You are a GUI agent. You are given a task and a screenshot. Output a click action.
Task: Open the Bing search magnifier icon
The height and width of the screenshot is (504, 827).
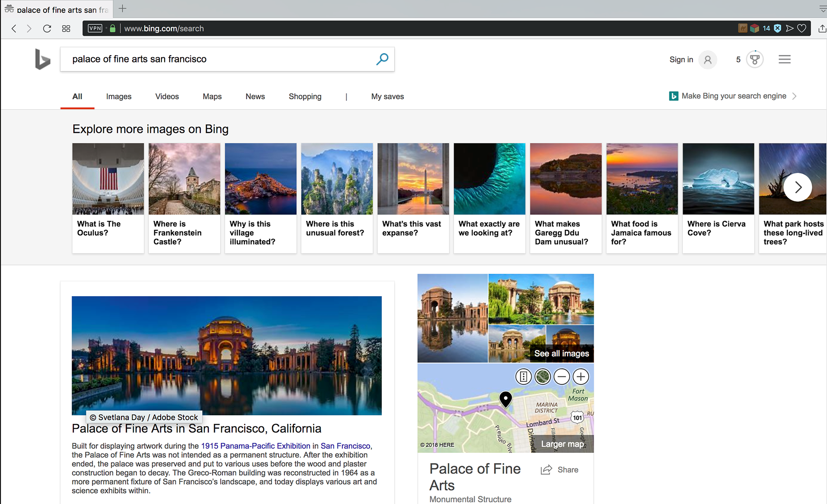coord(382,59)
